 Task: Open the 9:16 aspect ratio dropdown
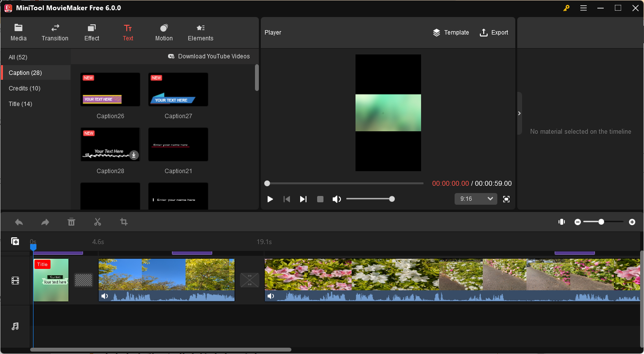pos(475,199)
